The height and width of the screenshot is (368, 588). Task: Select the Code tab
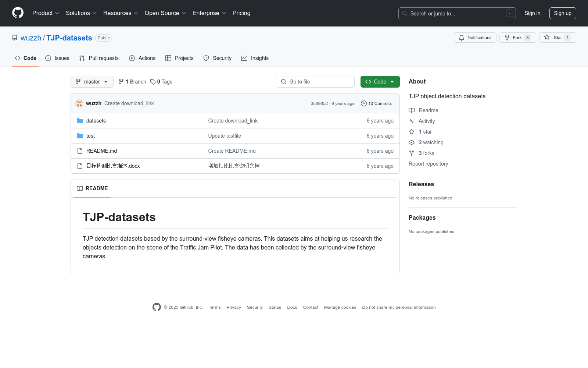point(26,58)
